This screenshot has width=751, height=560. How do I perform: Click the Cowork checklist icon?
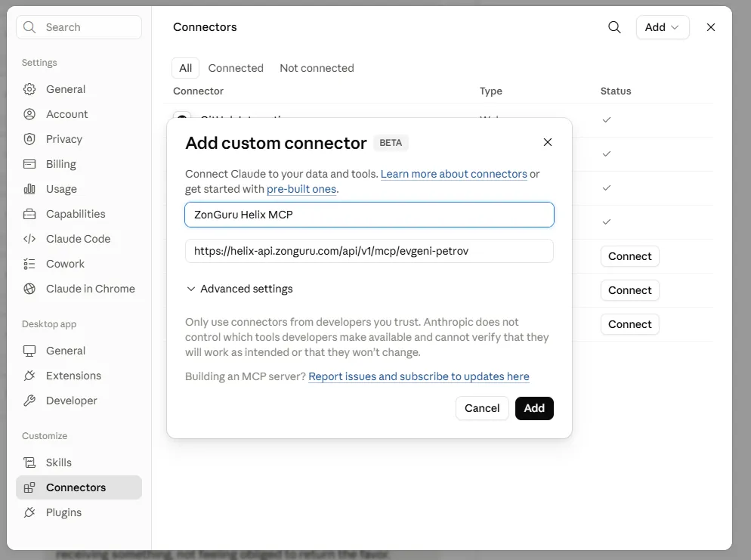[29, 264]
